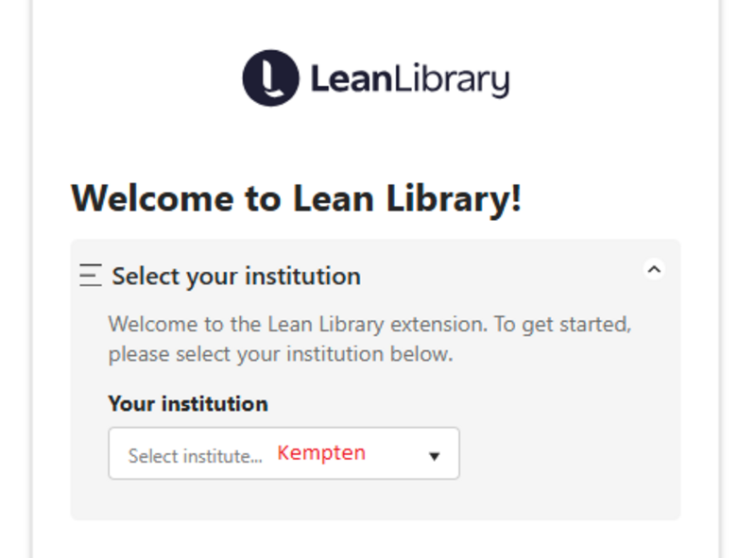The height and width of the screenshot is (558, 756).
Task: Click the red Kempten text
Action: click(x=321, y=453)
